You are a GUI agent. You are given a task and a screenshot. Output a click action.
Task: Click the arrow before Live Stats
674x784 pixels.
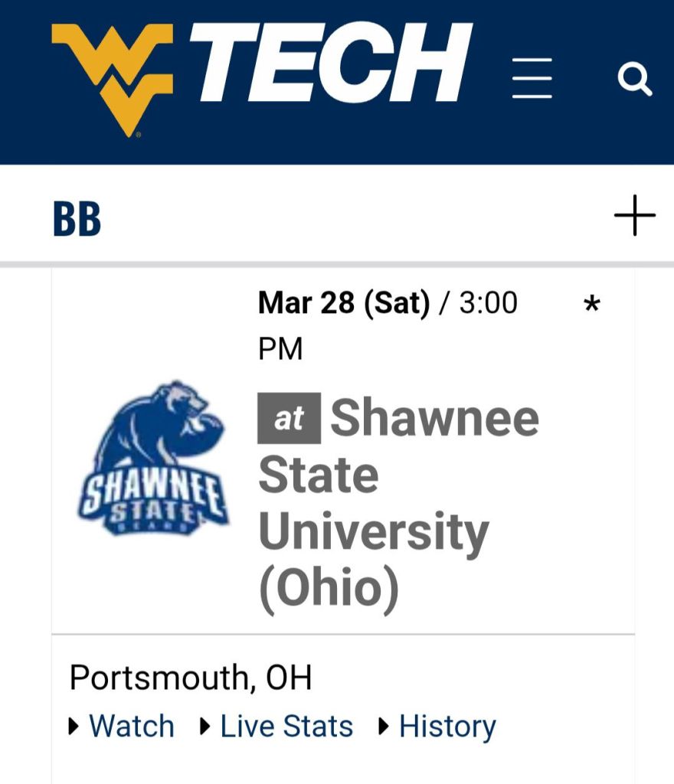[205, 727]
